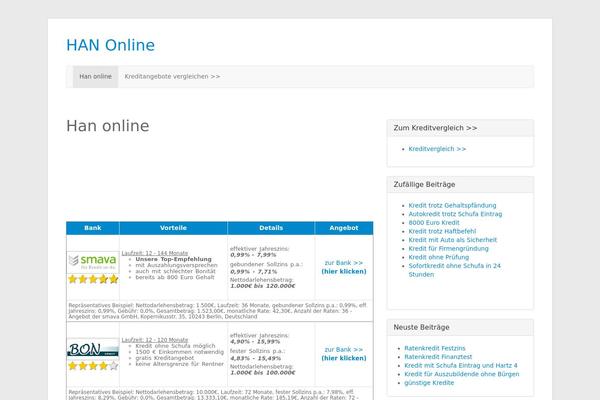This screenshot has height=400, width=600.
Task: Click the BON four-star rating
Action: click(x=93, y=366)
